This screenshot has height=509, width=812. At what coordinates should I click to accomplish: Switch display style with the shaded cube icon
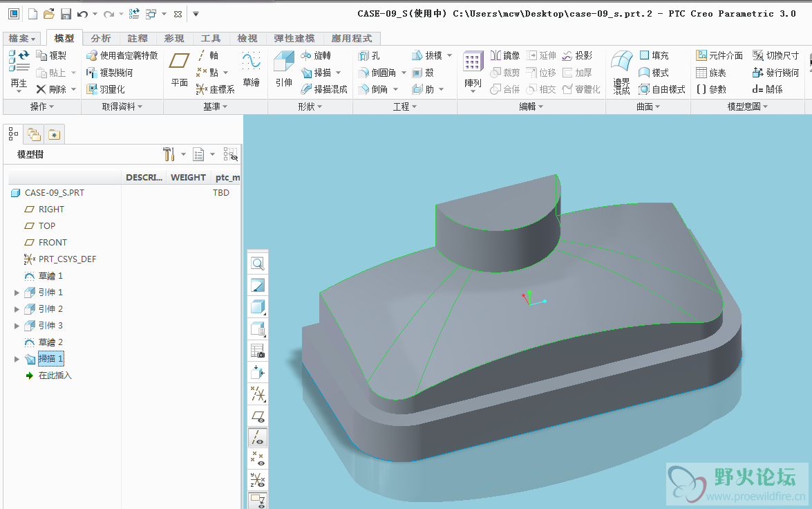pos(257,307)
